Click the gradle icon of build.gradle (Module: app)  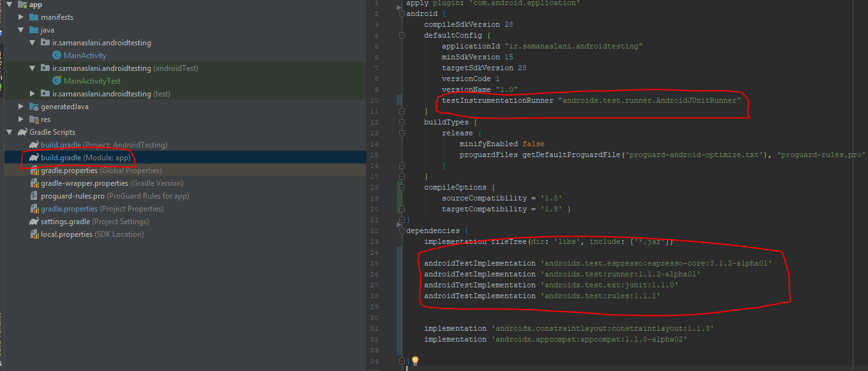point(34,158)
